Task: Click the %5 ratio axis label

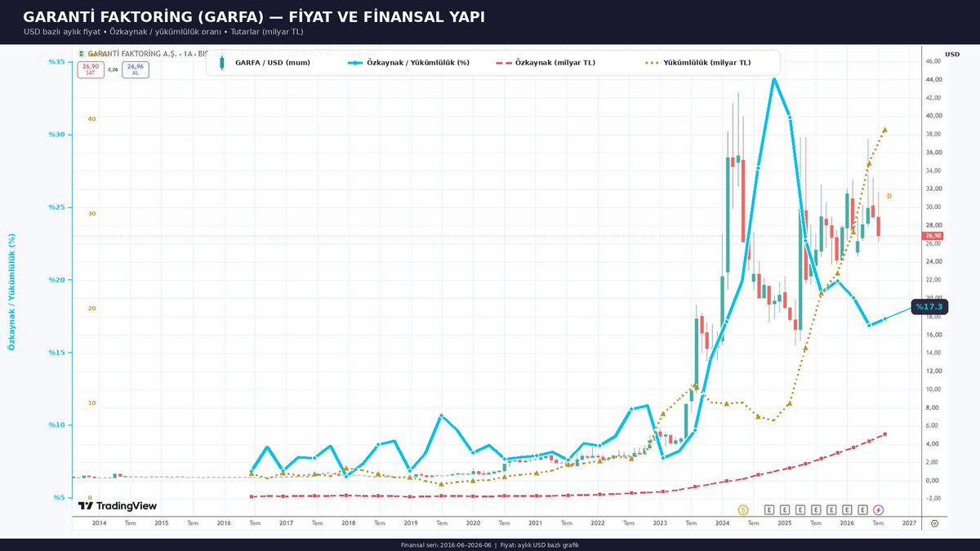Action: point(59,498)
